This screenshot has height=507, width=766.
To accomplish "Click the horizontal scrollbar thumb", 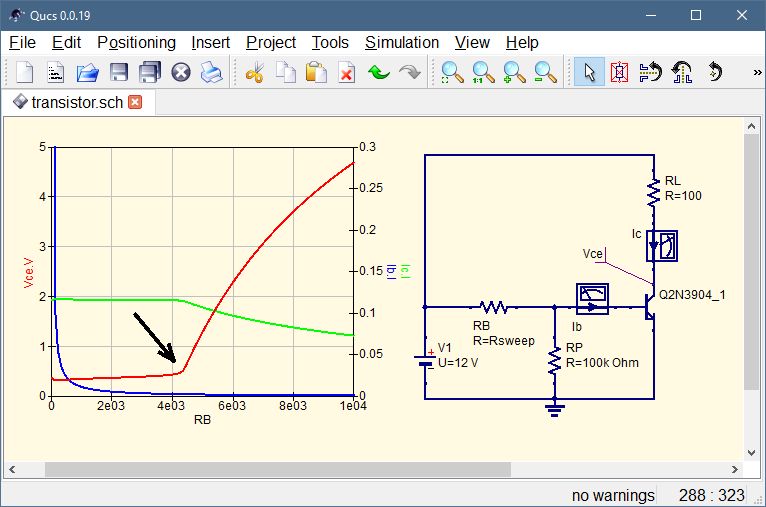I will (x=277, y=469).
